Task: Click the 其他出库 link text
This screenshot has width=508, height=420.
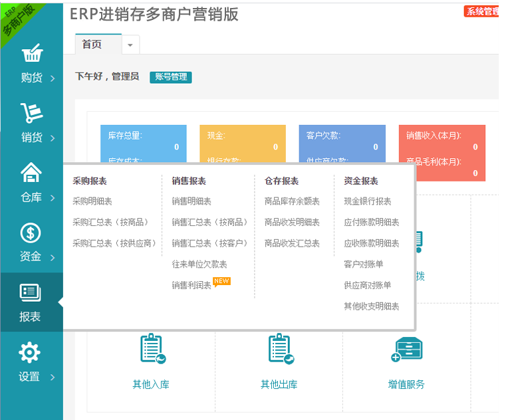Action: tap(279, 384)
